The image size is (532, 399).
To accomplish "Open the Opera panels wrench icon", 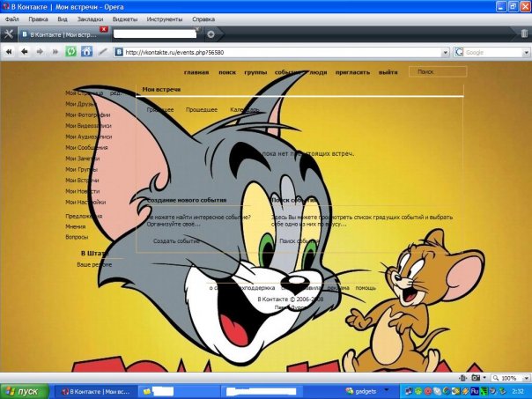I will 9,34.
